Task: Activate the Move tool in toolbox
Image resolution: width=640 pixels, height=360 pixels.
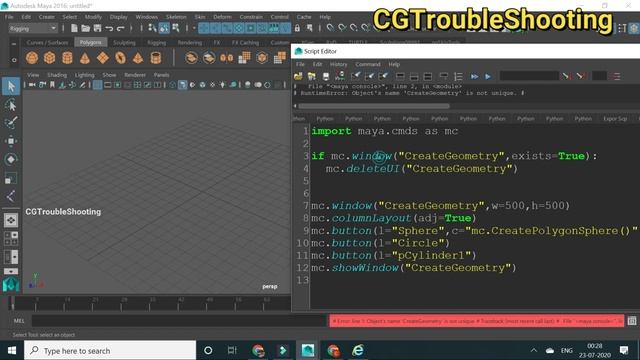Action: [x=11, y=141]
